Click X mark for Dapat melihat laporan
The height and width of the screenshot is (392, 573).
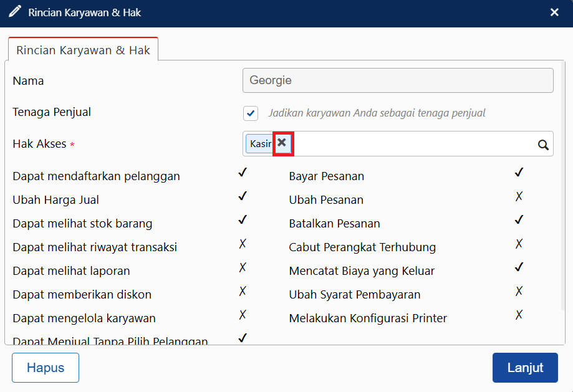(243, 267)
